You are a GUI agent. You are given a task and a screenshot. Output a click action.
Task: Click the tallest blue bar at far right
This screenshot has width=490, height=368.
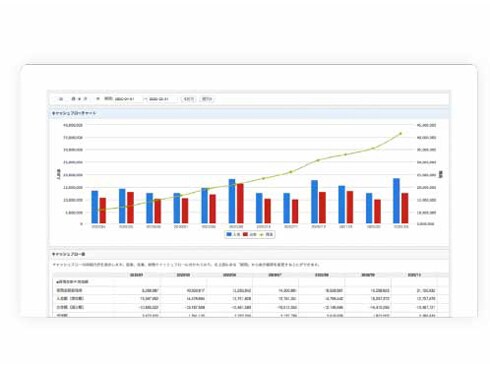coord(396,201)
